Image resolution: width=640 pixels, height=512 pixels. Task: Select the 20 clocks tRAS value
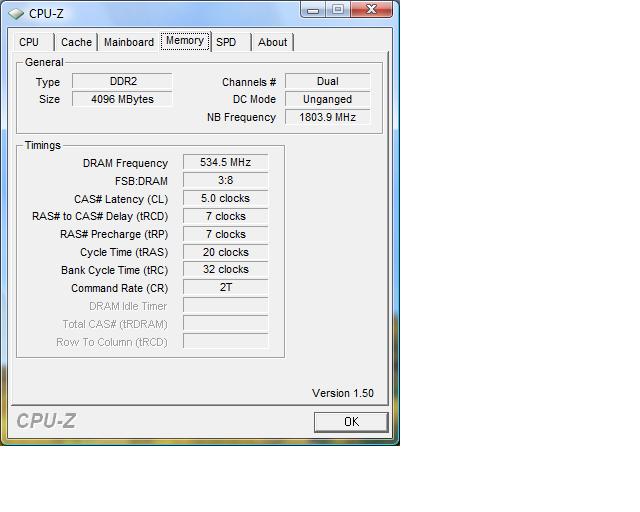[x=226, y=252]
